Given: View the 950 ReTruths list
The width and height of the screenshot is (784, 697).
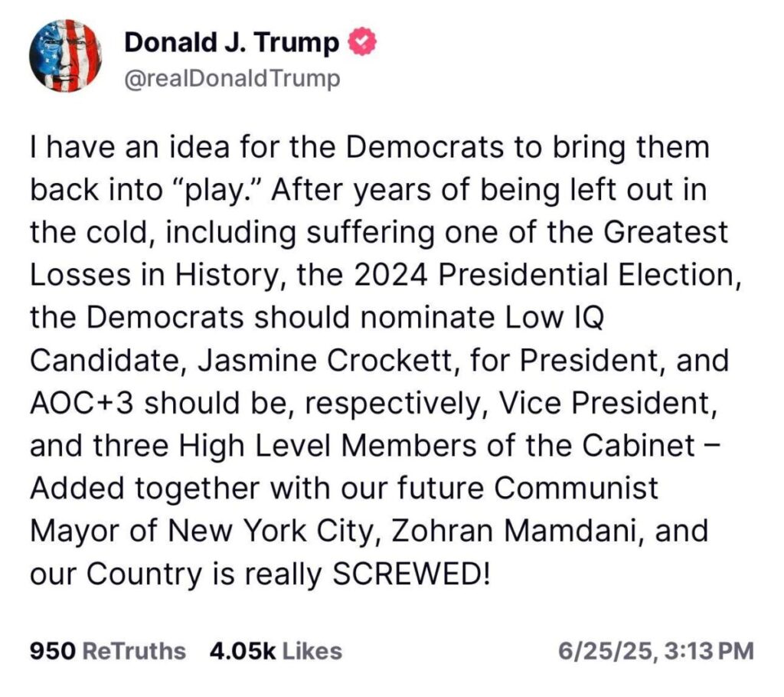Looking at the screenshot, I should (x=107, y=651).
